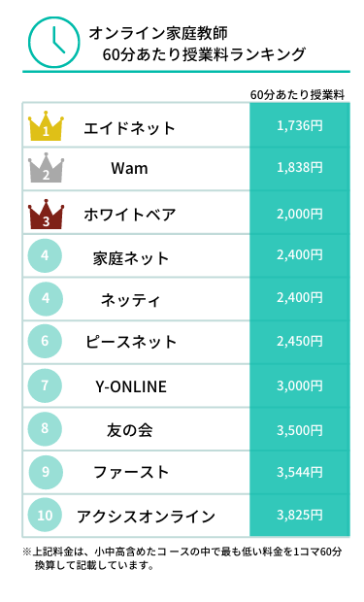Select the ネッティ provider name
364x602 pixels.
coord(130,299)
